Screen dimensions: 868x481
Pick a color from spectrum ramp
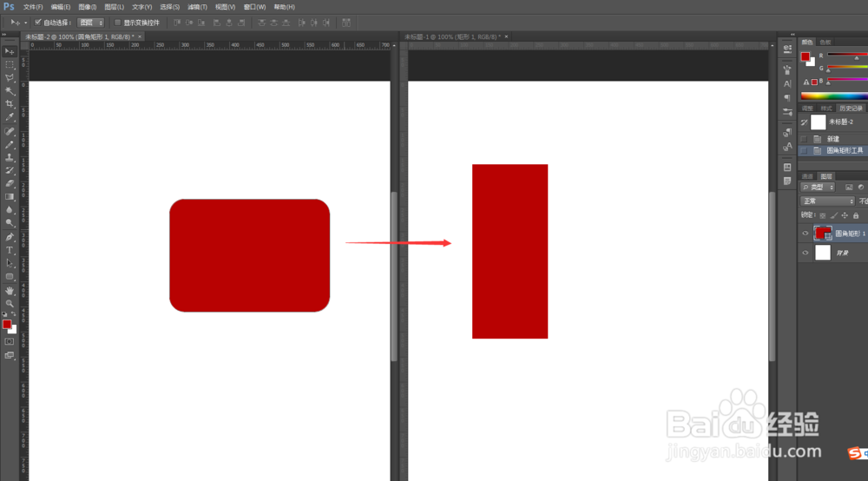(834, 96)
